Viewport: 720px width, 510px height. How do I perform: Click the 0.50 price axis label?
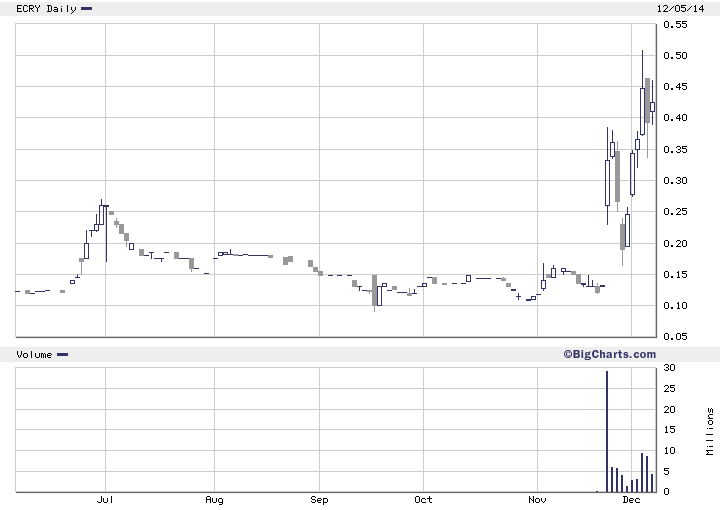pyautogui.click(x=675, y=56)
